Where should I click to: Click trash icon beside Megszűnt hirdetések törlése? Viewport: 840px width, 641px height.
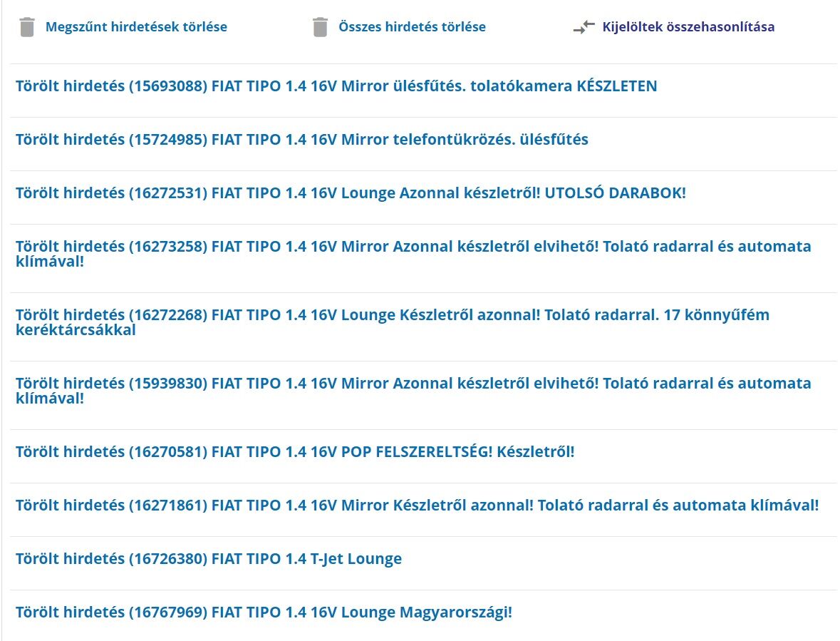(27, 27)
